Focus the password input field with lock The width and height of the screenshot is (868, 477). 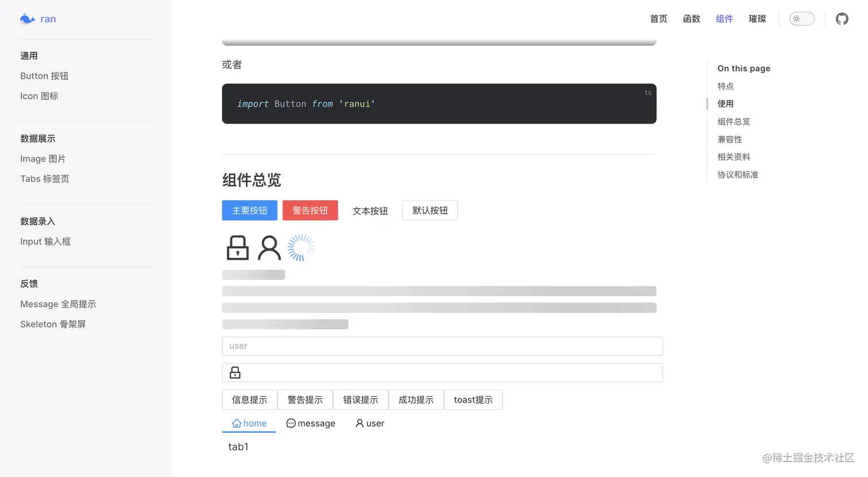point(442,373)
